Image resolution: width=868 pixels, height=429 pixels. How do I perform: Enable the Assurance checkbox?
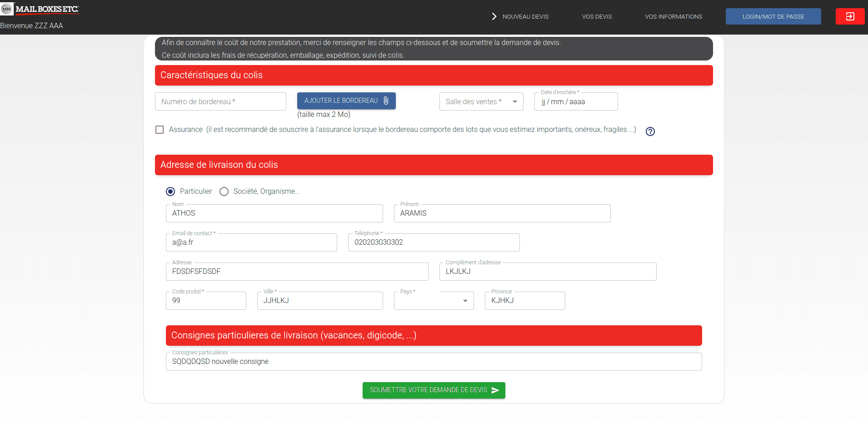click(x=160, y=130)
